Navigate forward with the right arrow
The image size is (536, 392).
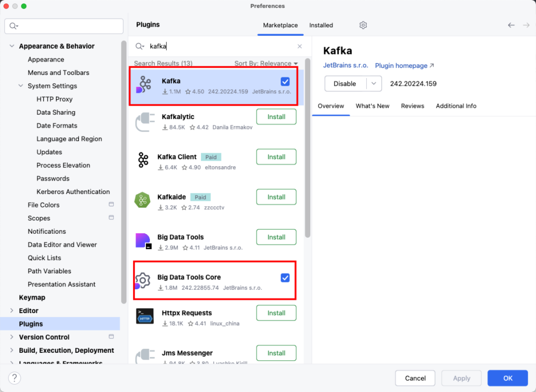(526, 25)
